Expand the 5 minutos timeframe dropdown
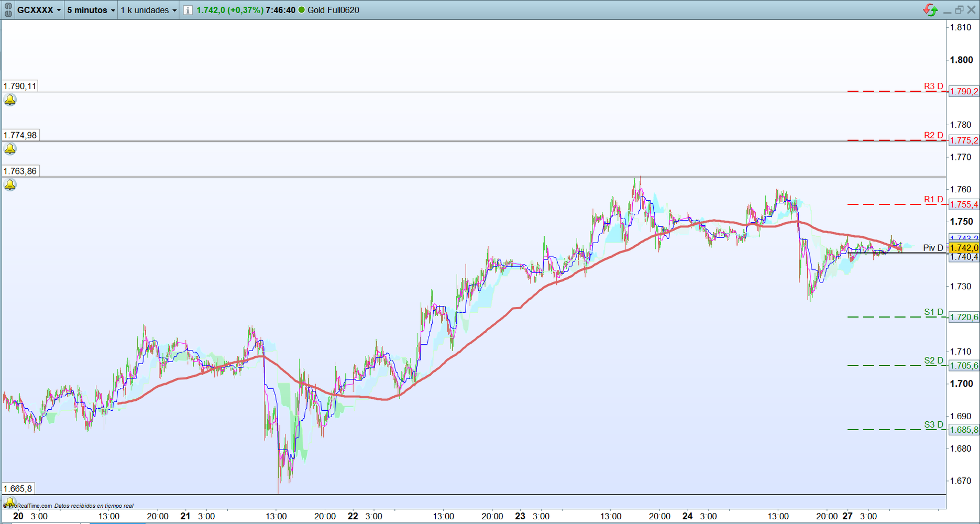Screen dimensions: 980x524 [x=91, y=10]
